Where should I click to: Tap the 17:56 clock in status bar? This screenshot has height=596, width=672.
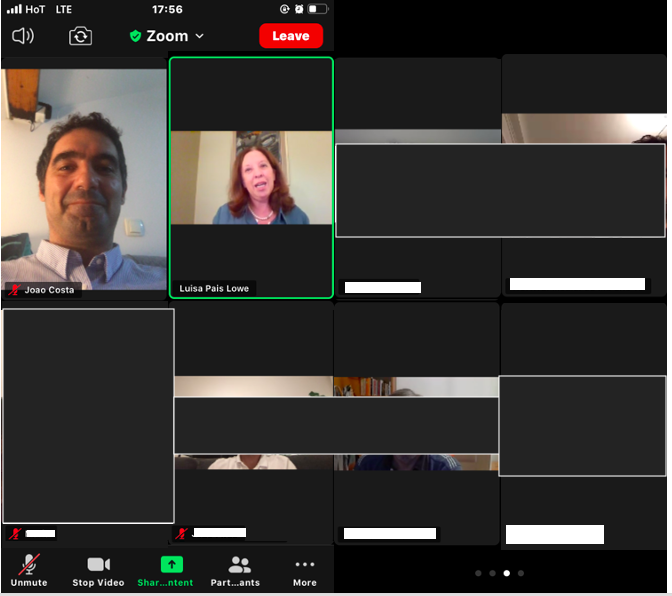point(167,9)
